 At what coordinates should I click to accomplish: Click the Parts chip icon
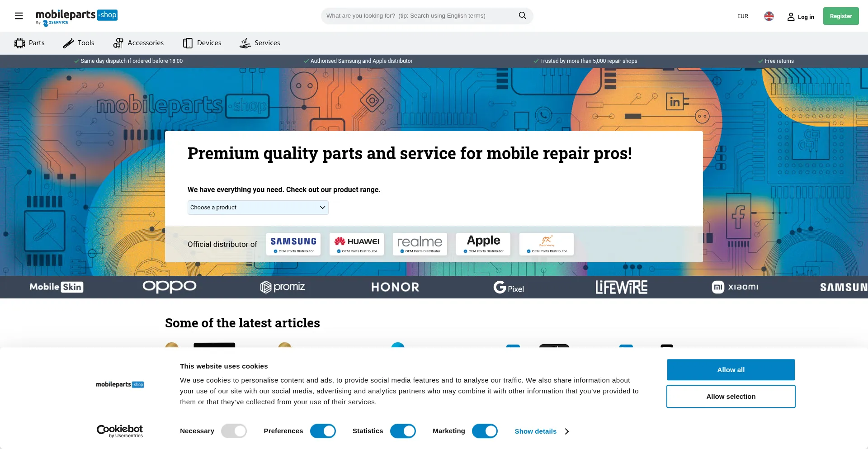pos(19,43)
